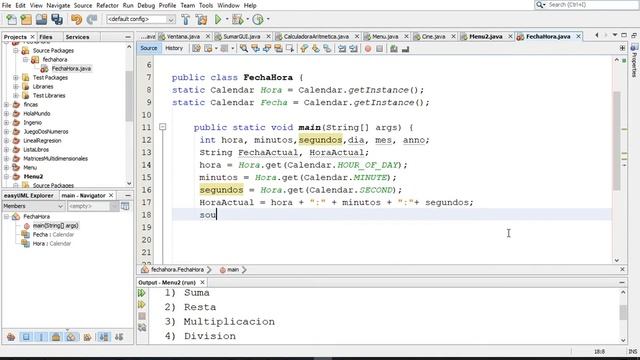Click the Build Project hammer icon
The image size is (640, 360).
tap(186, 19)
